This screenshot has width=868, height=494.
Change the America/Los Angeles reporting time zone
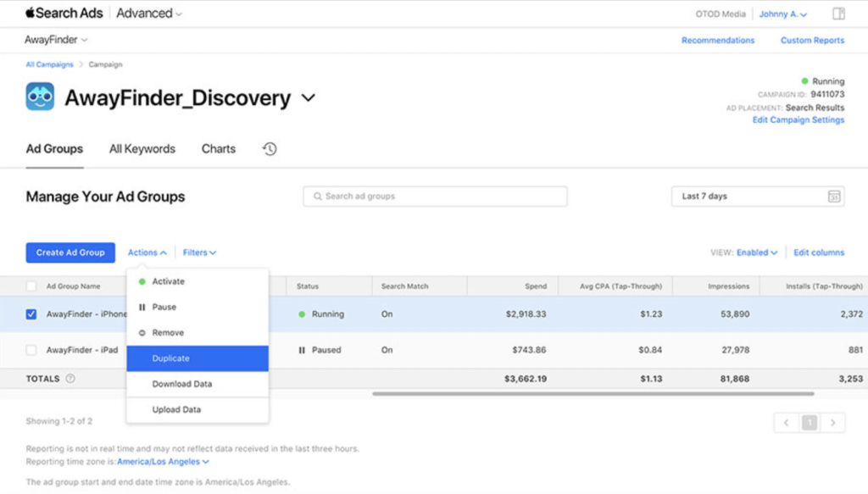pyautogui.click(x=163, y=461)
